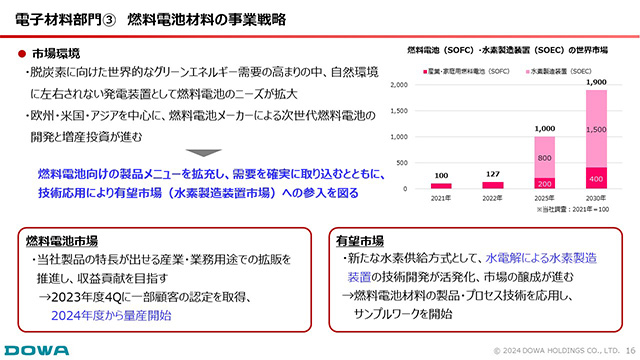Select the 2021年 bar labeled 100
The image size is (640, 360).
pyautogui.click(x=441, y=186)
